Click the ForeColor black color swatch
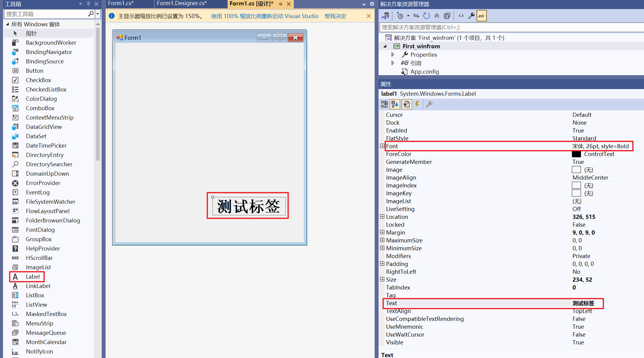 pyautogui.click(x=576, y=154)
